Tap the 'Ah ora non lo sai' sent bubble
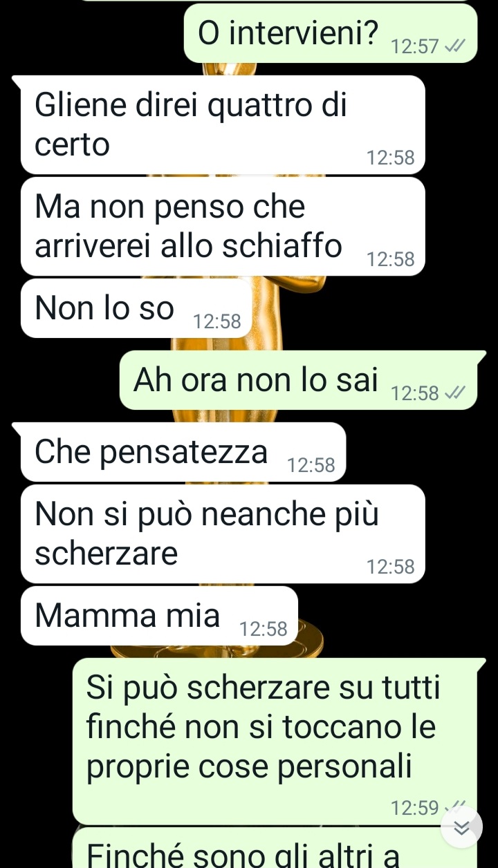This screenshot has height=868, width=498. [x=299, y=380]
